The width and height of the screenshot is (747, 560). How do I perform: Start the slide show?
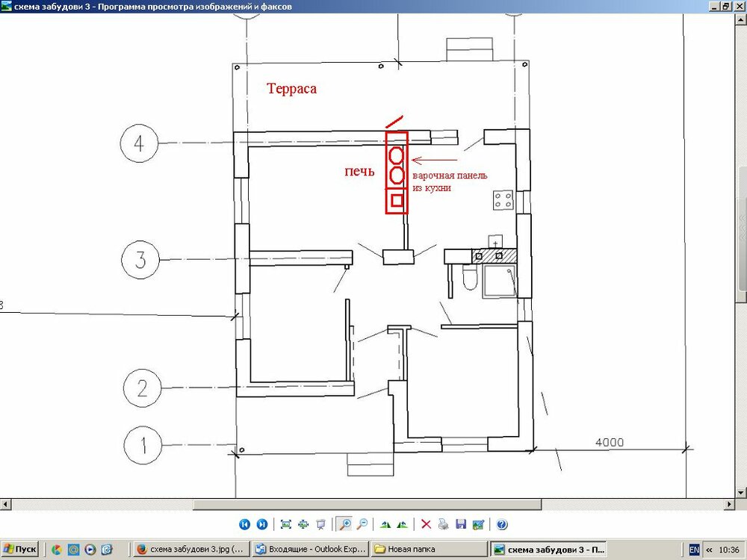click(320, 524)
